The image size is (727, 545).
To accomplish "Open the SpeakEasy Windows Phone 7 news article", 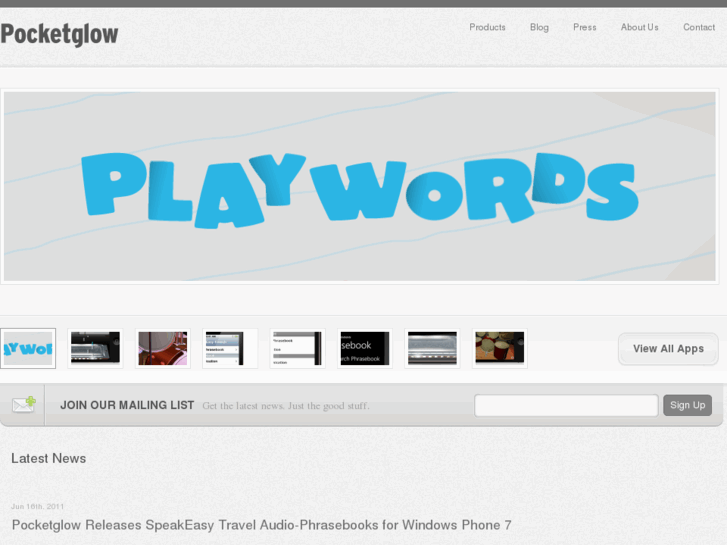I will pos(261,525).
